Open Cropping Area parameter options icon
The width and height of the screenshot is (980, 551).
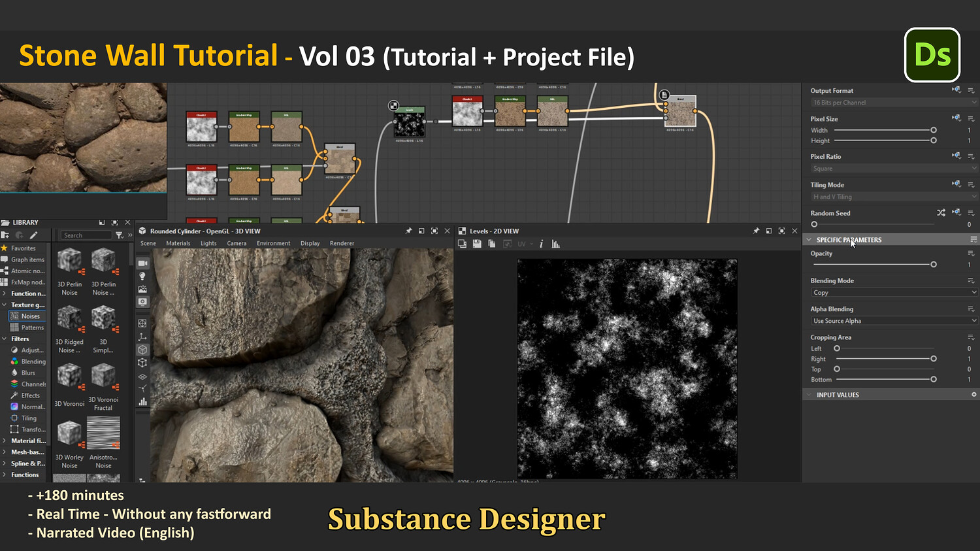point(972,337)
